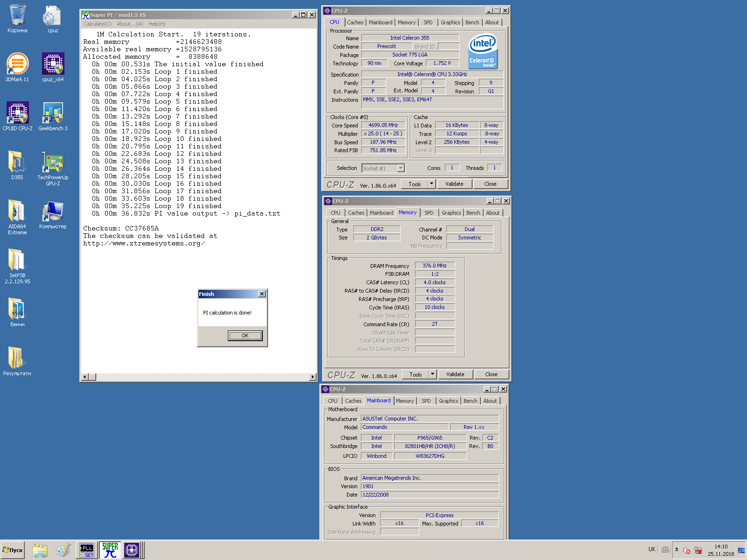
Task: Select Bench tab in Mainboard CPU-Z window
Action: pos(471,401)
